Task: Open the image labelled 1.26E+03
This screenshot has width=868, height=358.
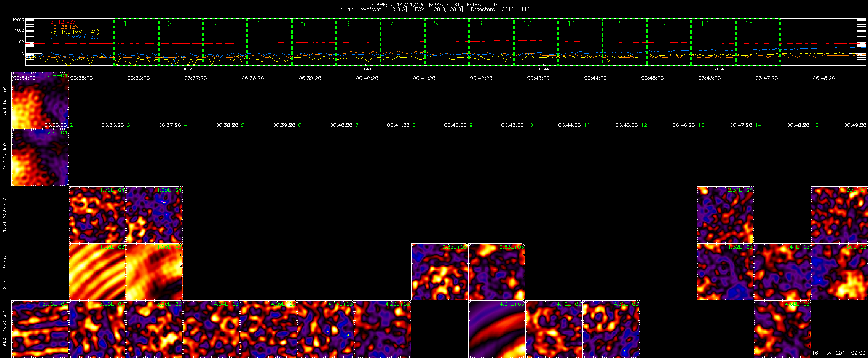Action: pyautogui.click(x=154, y=272)
